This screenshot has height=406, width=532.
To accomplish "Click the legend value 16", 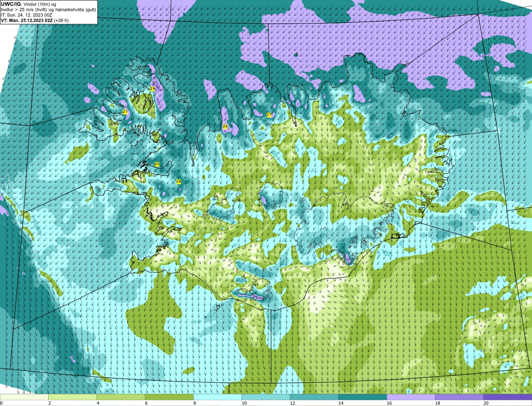I will (389, 403).
